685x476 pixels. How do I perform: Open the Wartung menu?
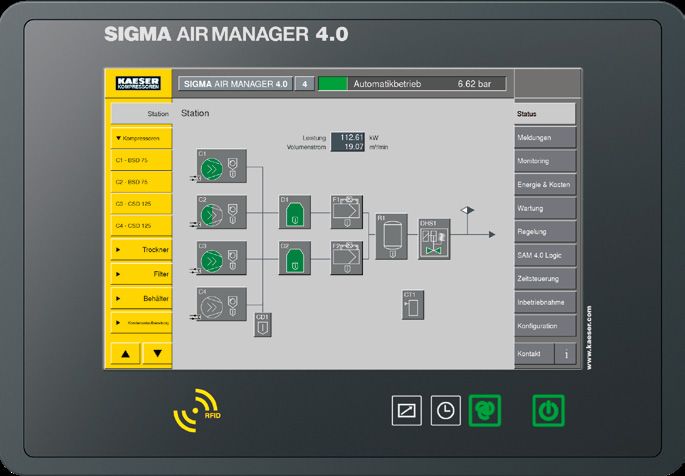[x=545, y=208]
